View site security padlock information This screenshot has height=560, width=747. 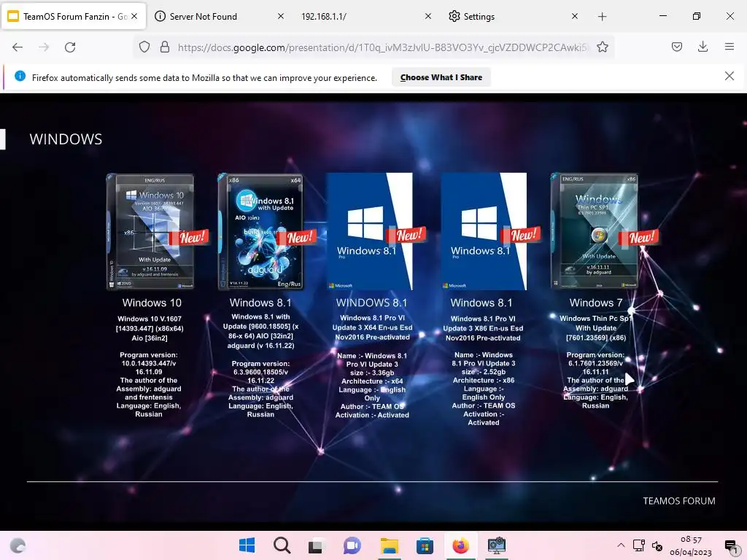click(165, 47)
